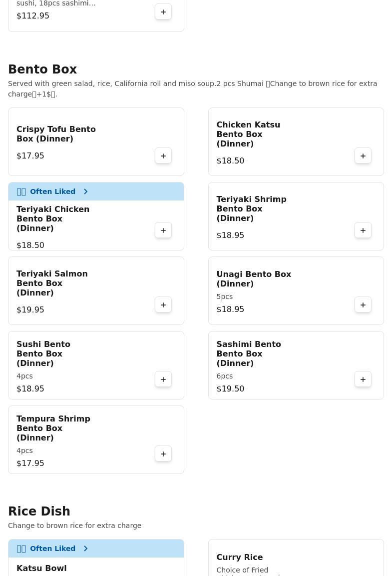Viewport: 392px width, 576px height.
Task: Open Sashimi Bento Box item title
Action: (248, 353)
